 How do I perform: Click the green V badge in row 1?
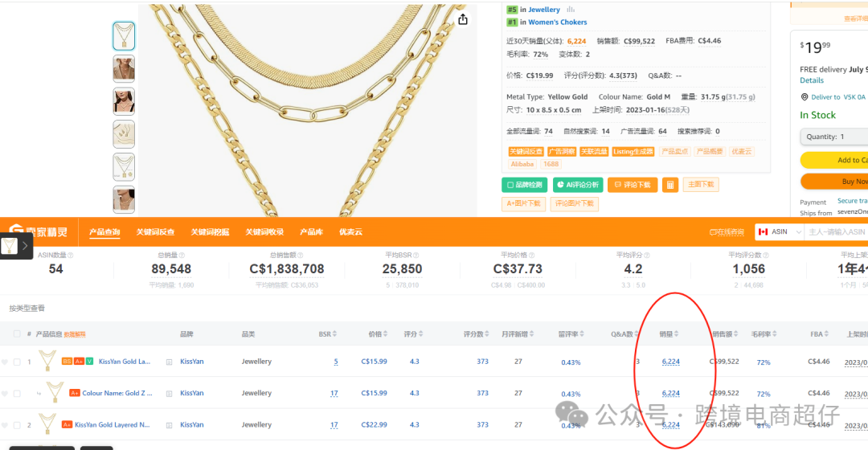click(90, 362)
